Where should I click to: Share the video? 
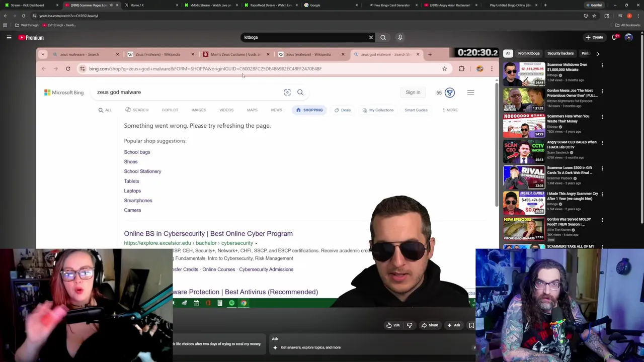430,325
